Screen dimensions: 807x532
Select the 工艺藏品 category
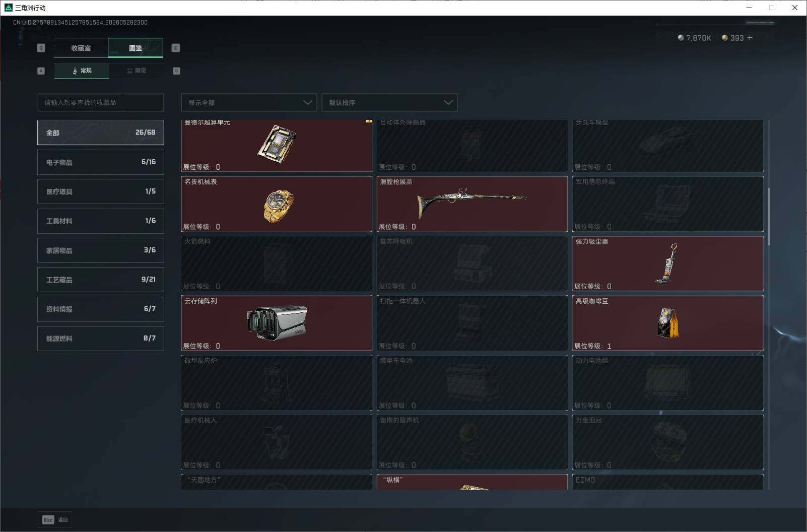click(x=101, y=280)
